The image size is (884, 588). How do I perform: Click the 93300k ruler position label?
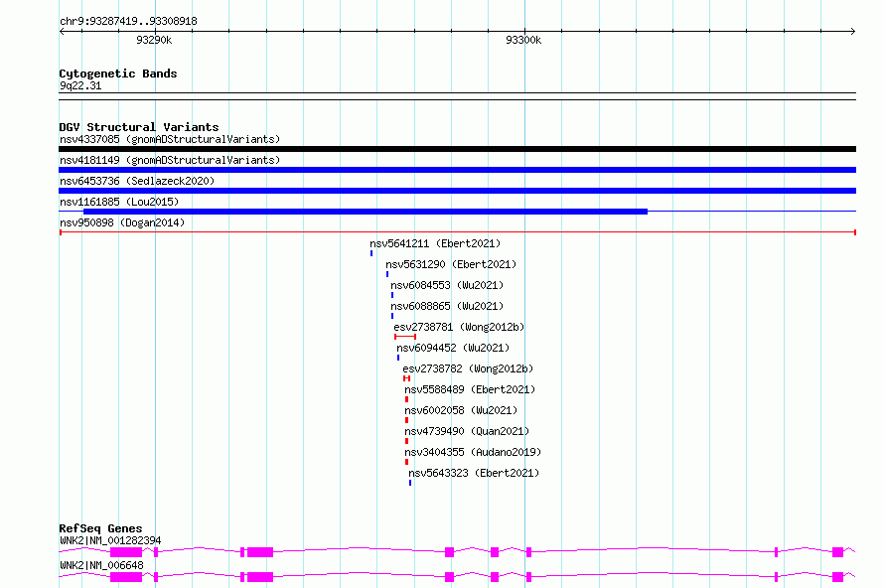[523, 40]
